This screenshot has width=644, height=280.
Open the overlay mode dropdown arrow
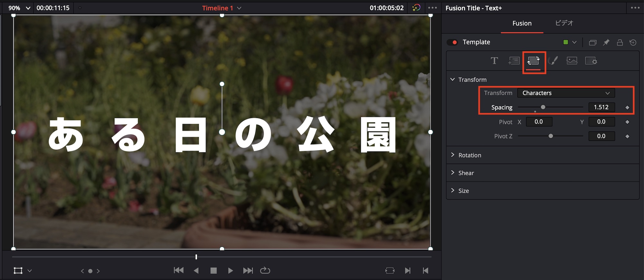[30, 271]
